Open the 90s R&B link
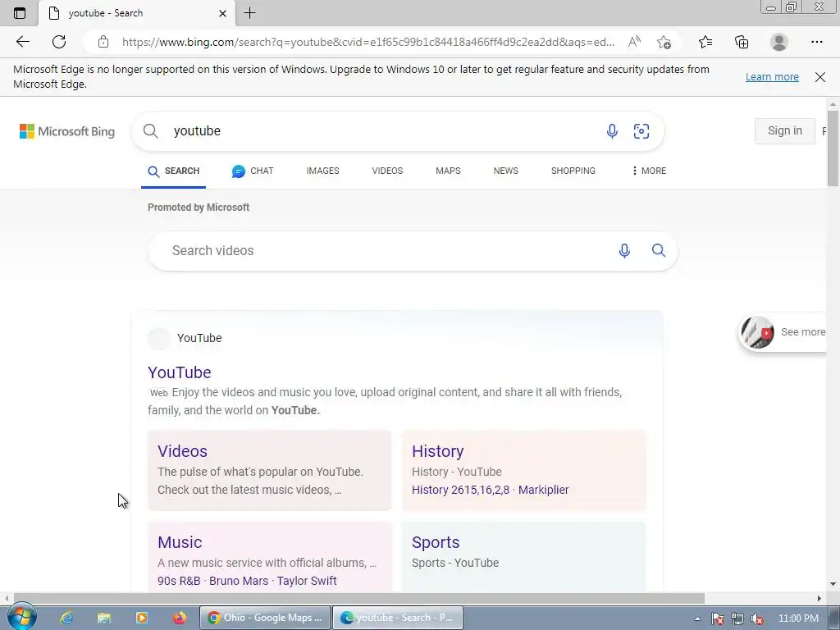Image resolution: width=840 pixels, height=630 pixels. click(x=179, y=581)
